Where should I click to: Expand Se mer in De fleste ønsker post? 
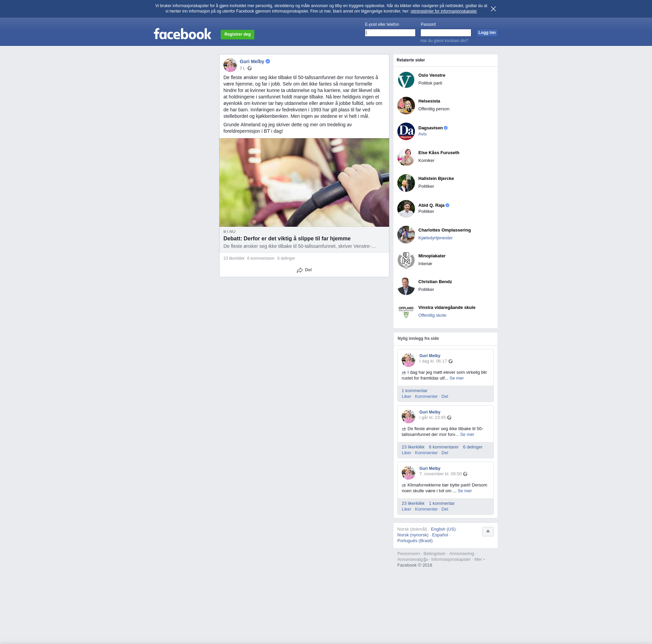[x=467, y=435]
